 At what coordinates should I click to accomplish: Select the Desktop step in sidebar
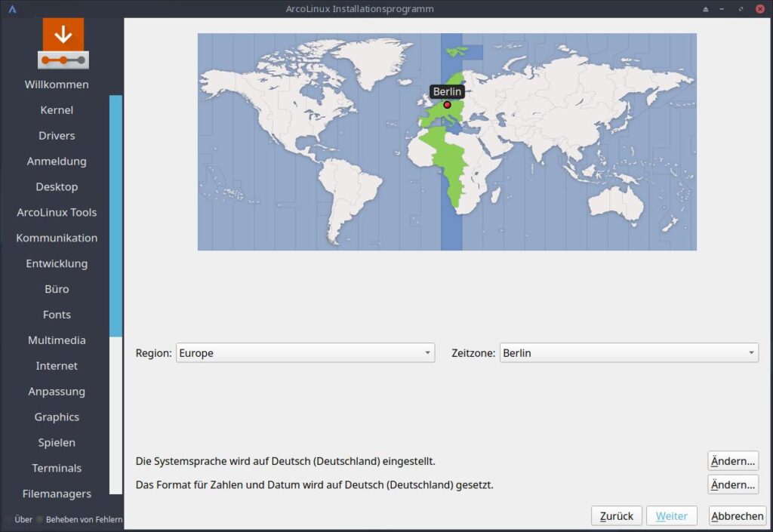(x=57, y=186)
